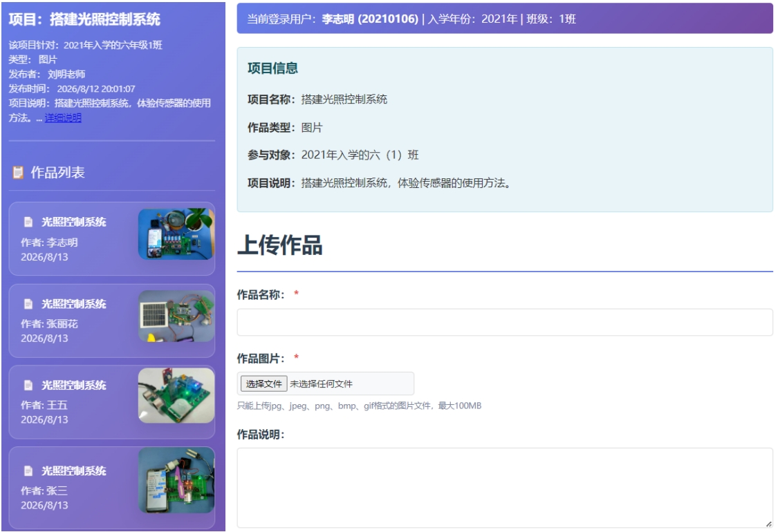
Task: Click date 2026/8/13 on 李志明's card
Action: pyautogui.click(x=44, y=257)
